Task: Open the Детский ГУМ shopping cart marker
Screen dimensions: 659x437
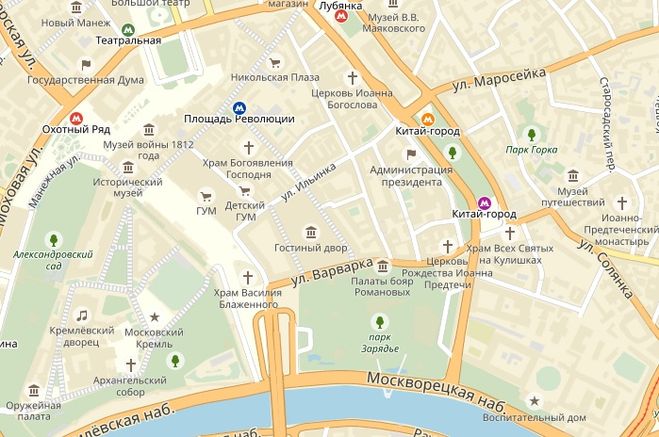Action: [245, 191]
